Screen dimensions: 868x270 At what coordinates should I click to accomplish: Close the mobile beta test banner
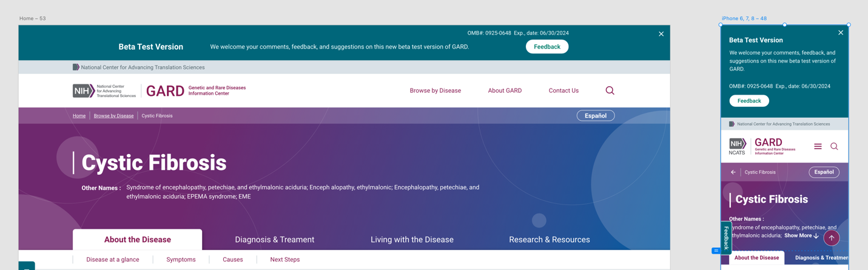pos(841,33)
